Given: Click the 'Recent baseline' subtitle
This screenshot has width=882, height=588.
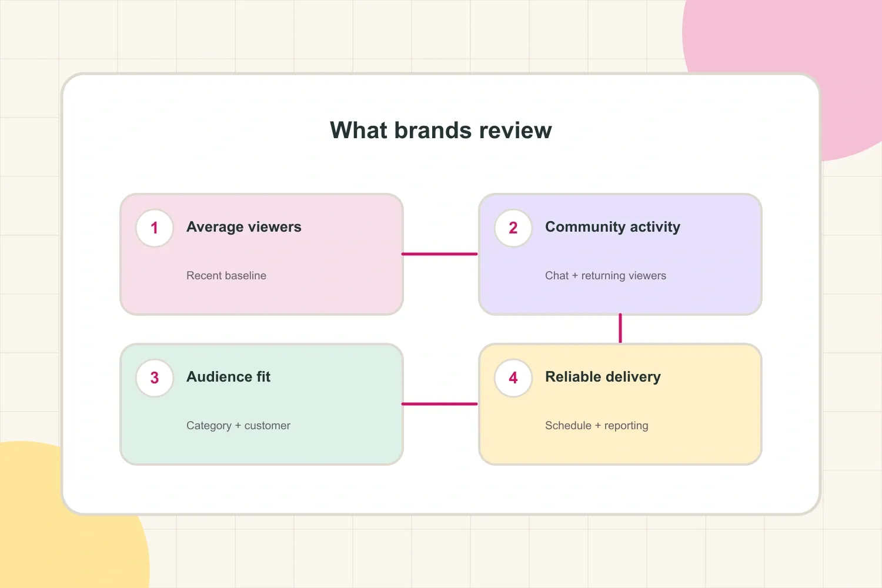Looking at the screenshot, I should pos(226,276).
